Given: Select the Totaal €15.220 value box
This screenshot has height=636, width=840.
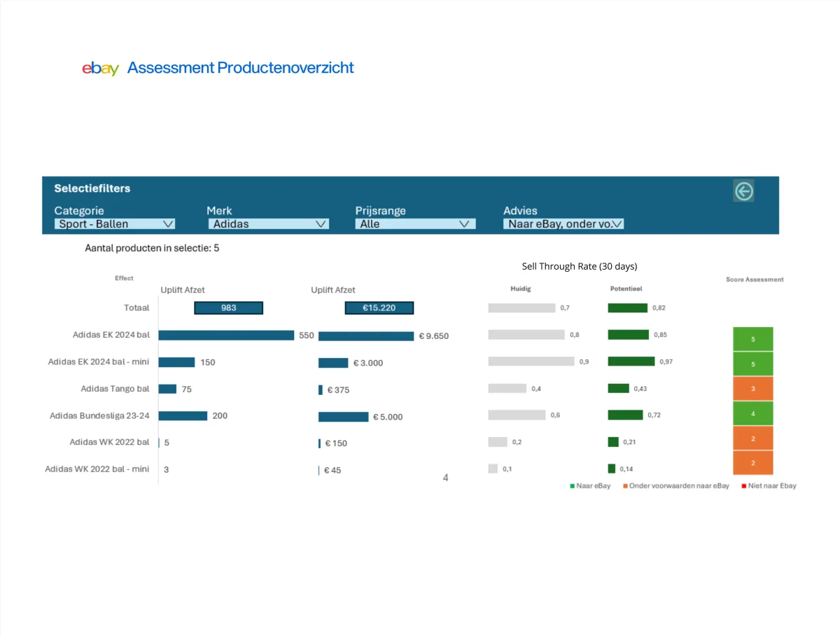Looking at the screenshot, I should click(x=379, y=307).
